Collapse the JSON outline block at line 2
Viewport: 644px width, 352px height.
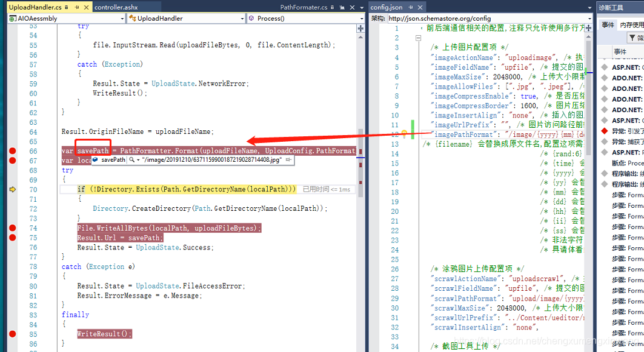[x=418, y=38]
